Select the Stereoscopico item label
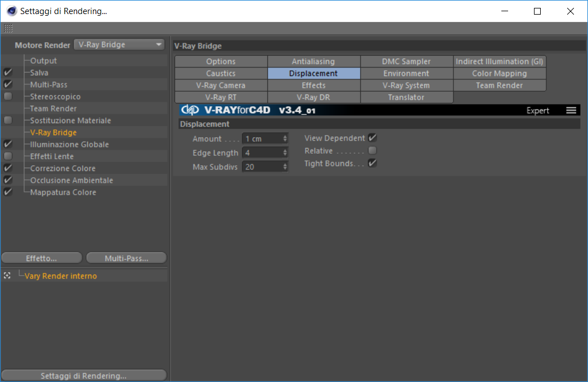This screenshot has width=588, height=382. pyautogui.click(x=55, y=97)
